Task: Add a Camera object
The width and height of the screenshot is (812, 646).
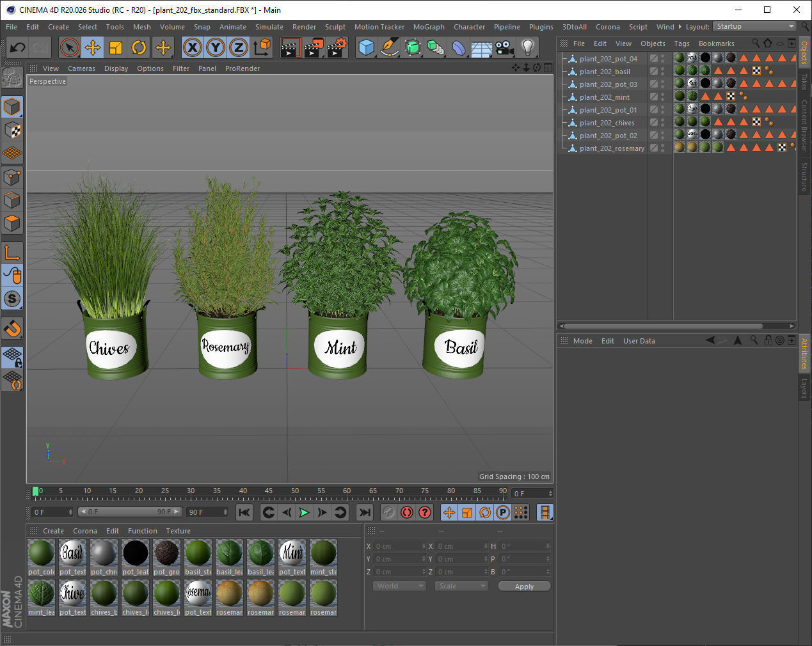Action: [505, 47]
